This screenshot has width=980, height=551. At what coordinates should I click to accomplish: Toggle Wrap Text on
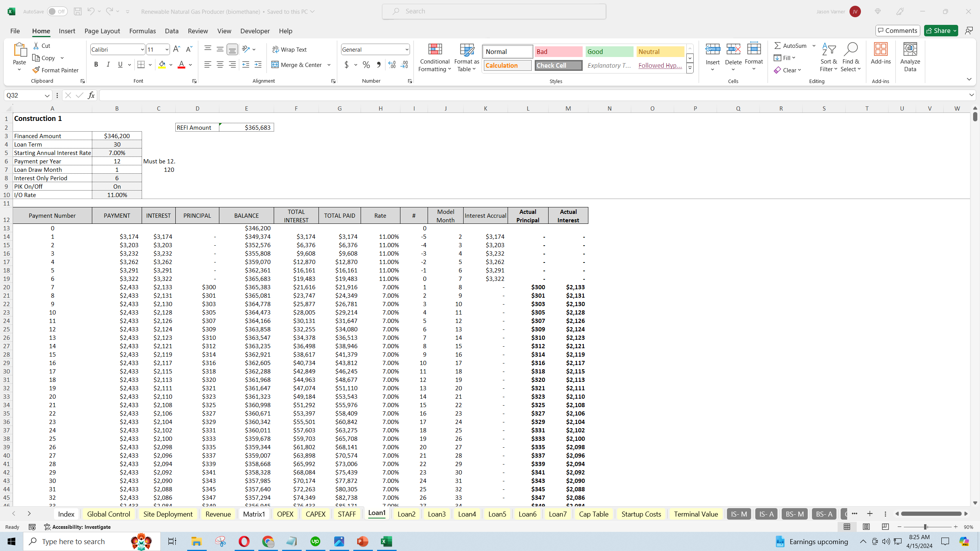pyautogui.click(x=289, y=49)
